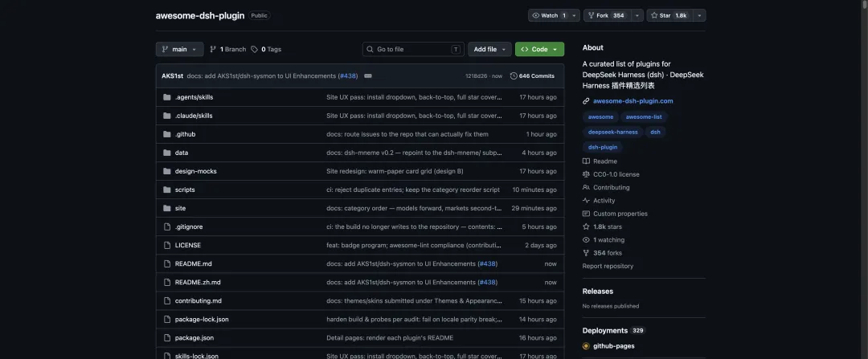Click the fork icon beside 354 forks
The image size is (868, 359).
[x=586, y=253]
